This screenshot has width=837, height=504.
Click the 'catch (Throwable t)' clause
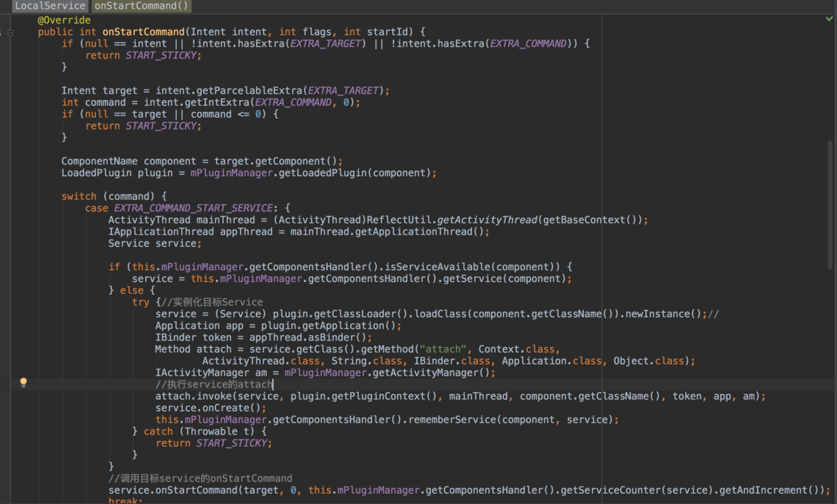point(199,431)
